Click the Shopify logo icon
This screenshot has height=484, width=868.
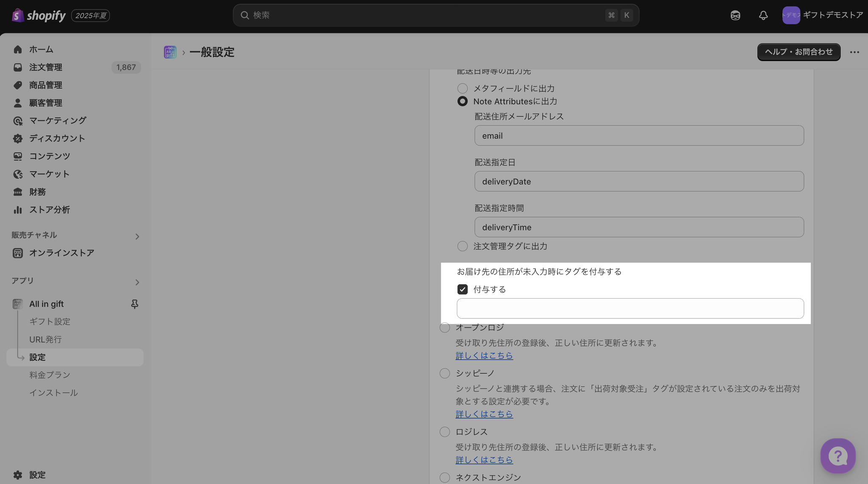pyautogui.click(x=17, y=15)
